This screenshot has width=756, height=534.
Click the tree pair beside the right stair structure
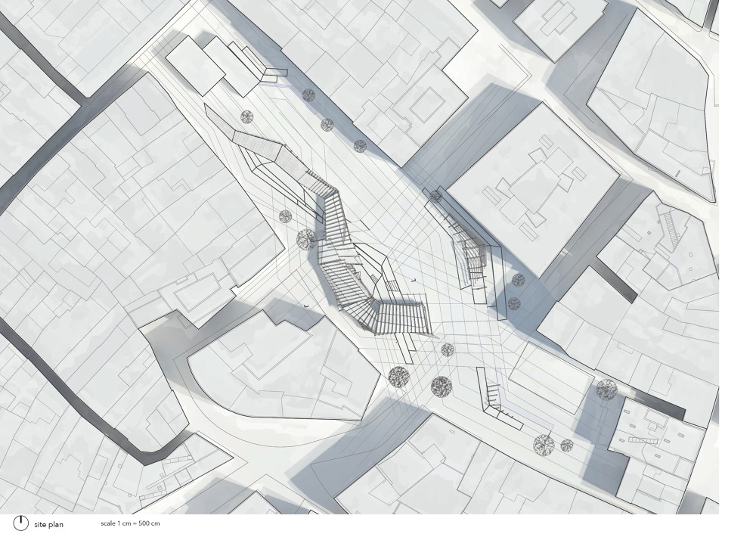coord(516,291)
